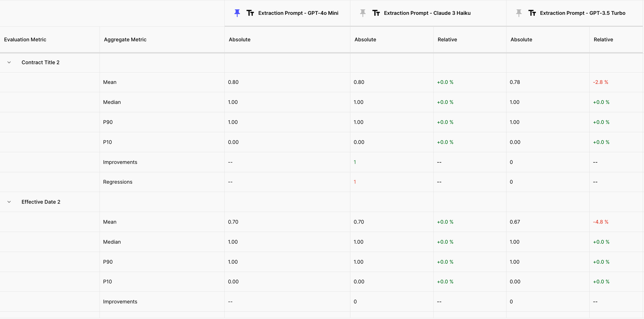The height and width of the screenshot is (319, 644).
Task: Select the P10 row label under Effective Date 2
Action: click(x=108, y=282)
